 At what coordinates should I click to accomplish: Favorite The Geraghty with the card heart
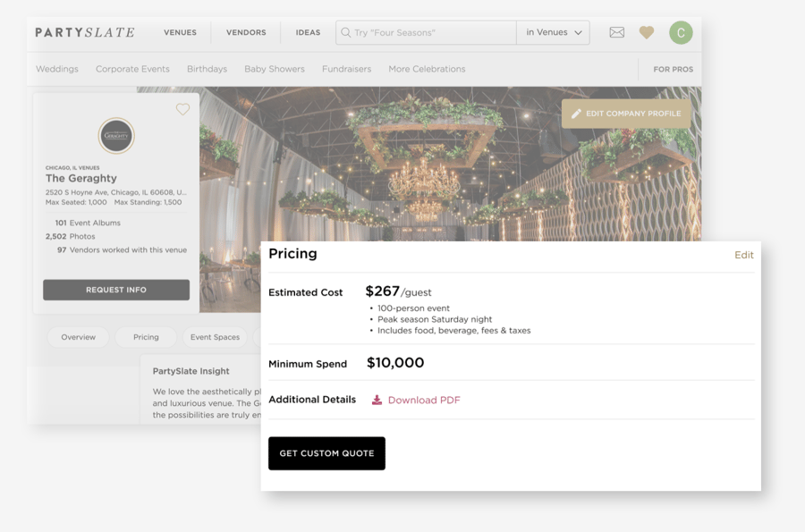[182, 109]
